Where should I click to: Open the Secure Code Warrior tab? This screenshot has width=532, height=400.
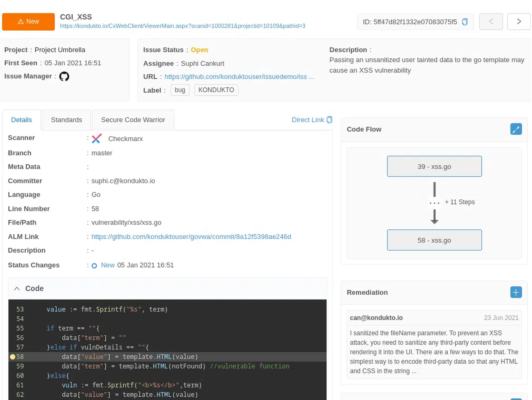[x=133, y=120]
